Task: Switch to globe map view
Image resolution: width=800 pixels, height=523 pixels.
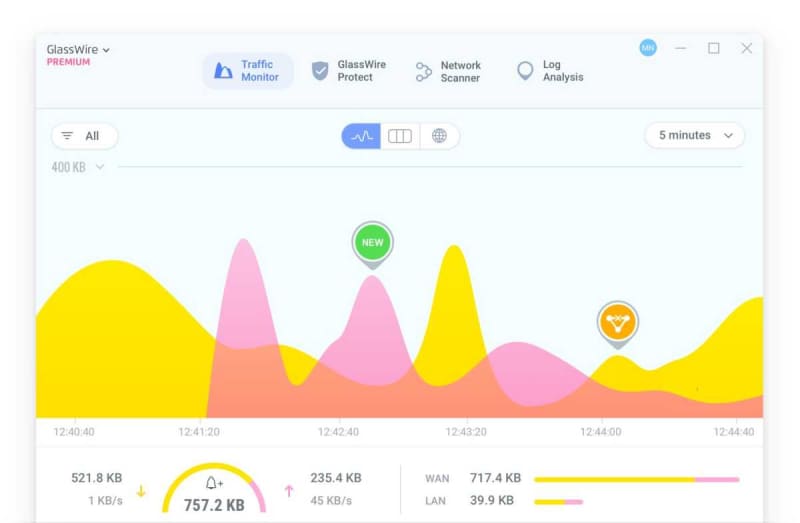Action: (439, 136)
